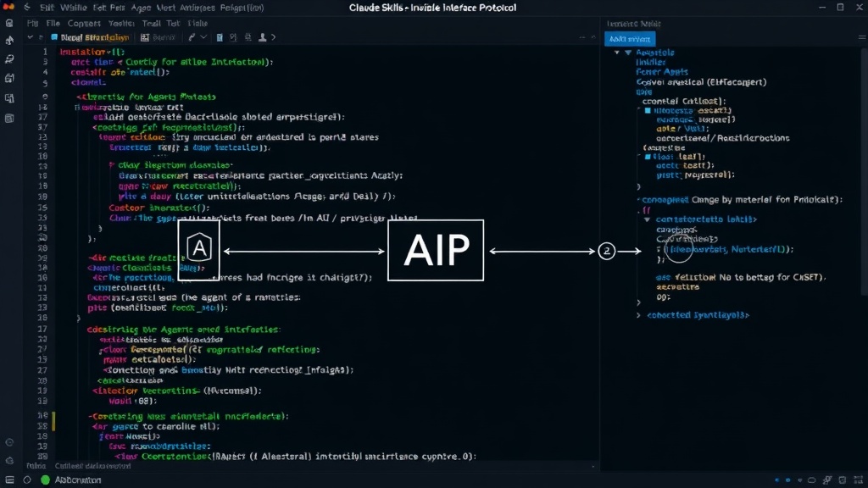Image resolution: width=868 pixels, height=488 pixels.
Task: Collapse the 'carntstoretatto lehtl3>' tree node
Action: point(647,219)
